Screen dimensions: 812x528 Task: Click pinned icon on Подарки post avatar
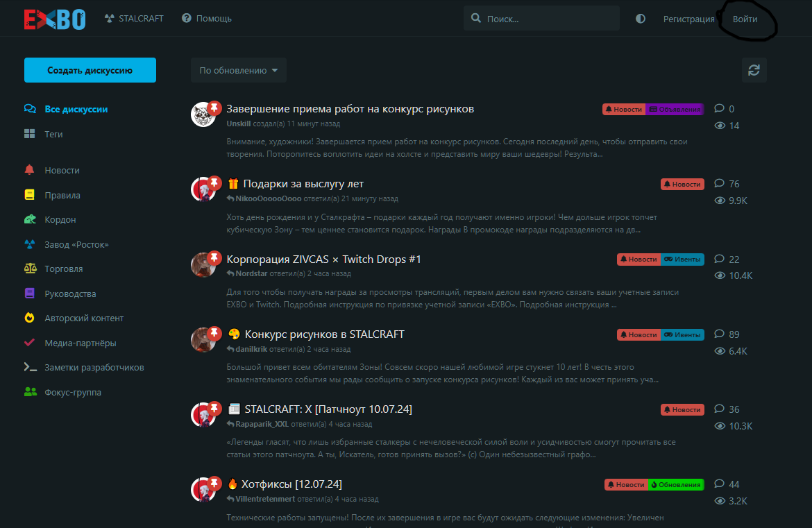tap(214, 183)
